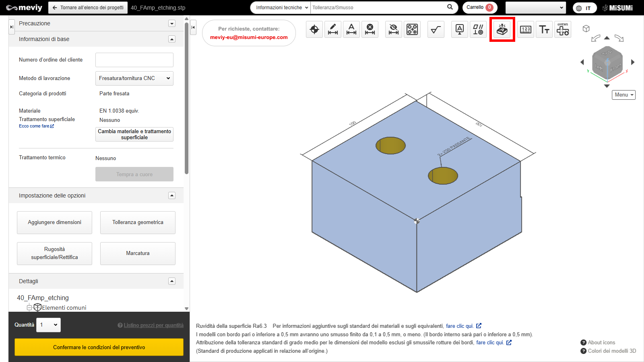Click the text size Tt icon
This screenshot has height=362, width=644.
pyautogui.click(x=544, y=29)
